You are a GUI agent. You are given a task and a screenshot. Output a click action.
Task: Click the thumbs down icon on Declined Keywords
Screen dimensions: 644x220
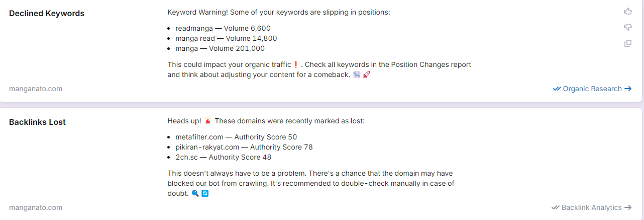(x=627, y=27)
